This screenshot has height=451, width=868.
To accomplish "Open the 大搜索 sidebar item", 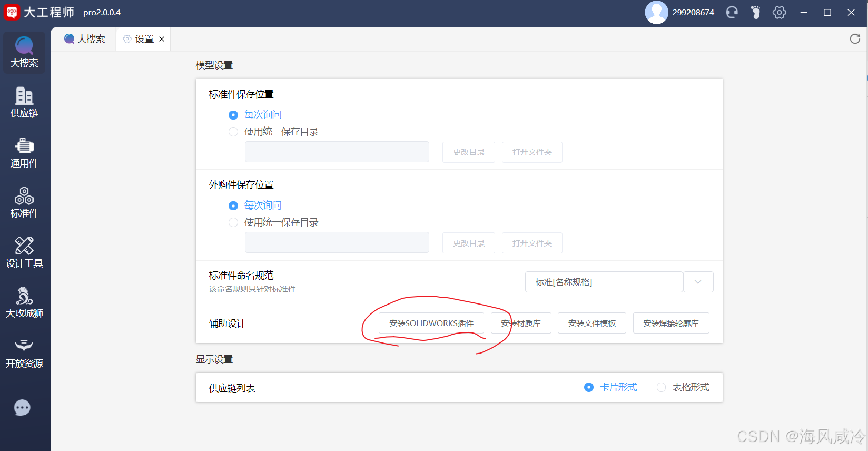I will 24,53.
